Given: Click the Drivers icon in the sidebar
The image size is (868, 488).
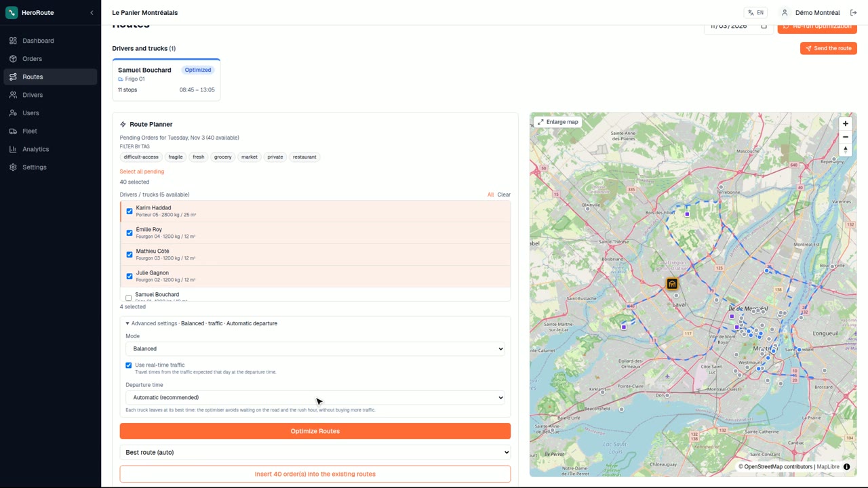Looking at the screenshot, I should [13, 95].
